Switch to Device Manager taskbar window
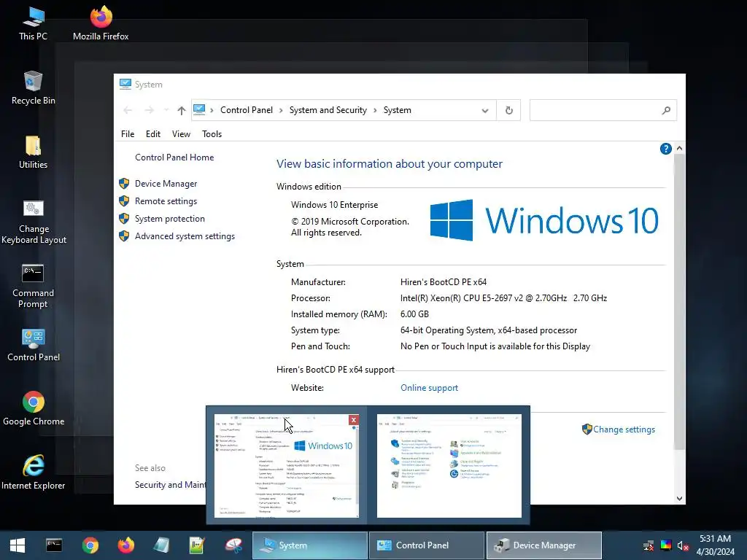The image size is (747, 560). pyautogui.click(x=544, y=545)
